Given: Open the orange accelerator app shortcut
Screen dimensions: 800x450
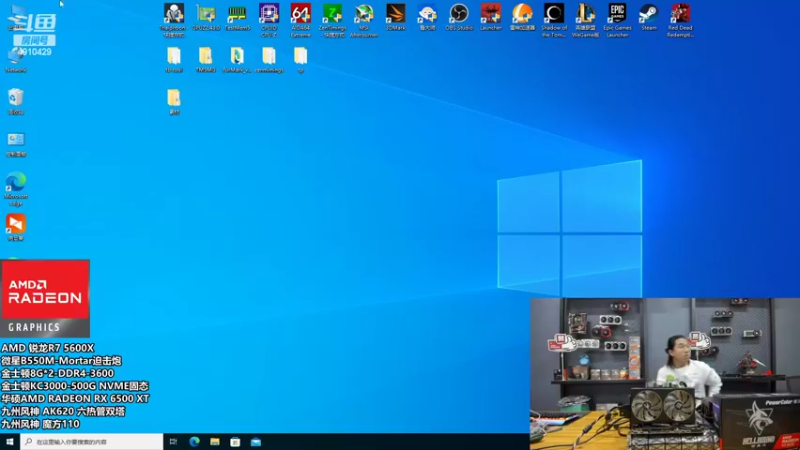Looking at the screenshot, I should (x=522, y=17).
